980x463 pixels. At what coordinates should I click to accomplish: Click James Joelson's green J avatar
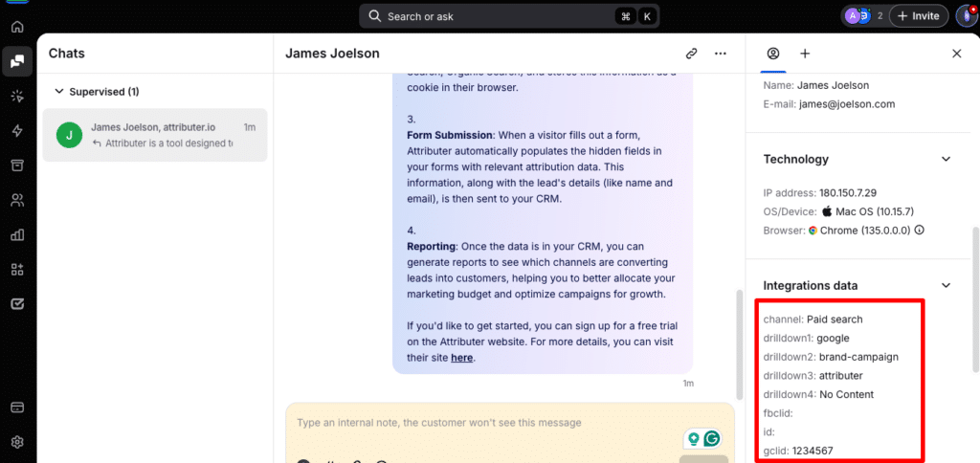click(x=69, y=135)
